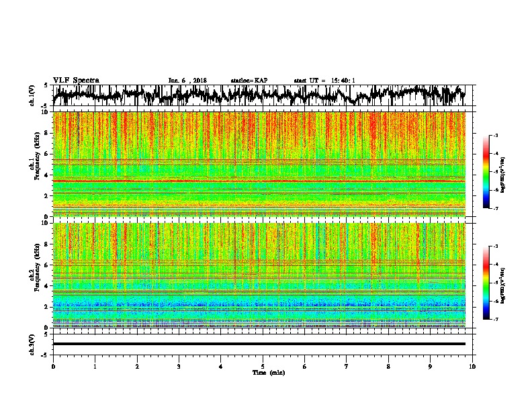Click inside the ch.1 spectrogram panel
532x411 pixels.
coord(259,164)
